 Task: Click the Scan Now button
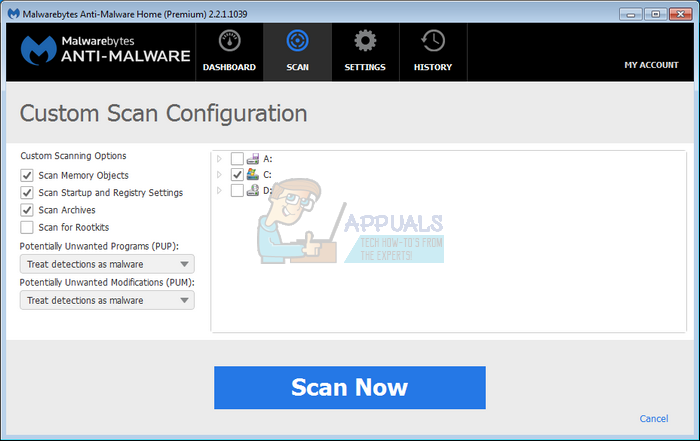[350, 387]
